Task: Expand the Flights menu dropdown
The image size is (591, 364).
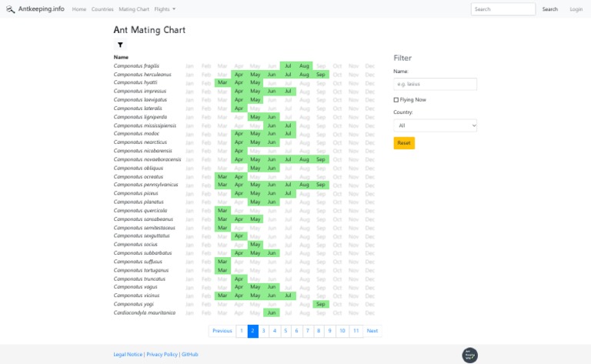Action: coord(165,9)
